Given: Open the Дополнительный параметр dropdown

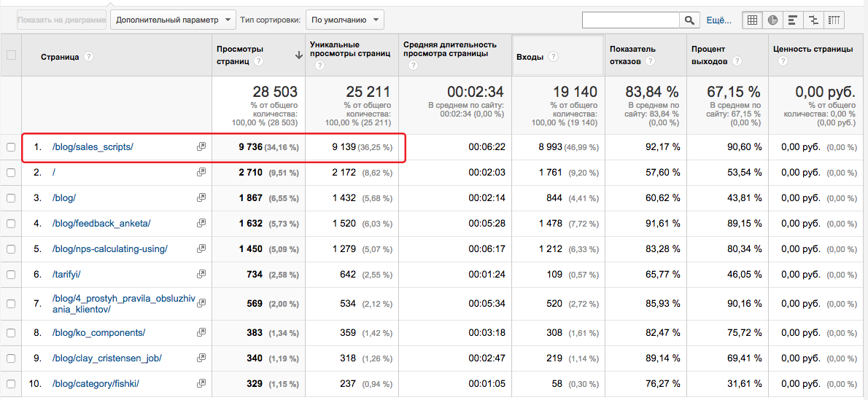Looking at the screenshot, I should [x=174, y=20].
